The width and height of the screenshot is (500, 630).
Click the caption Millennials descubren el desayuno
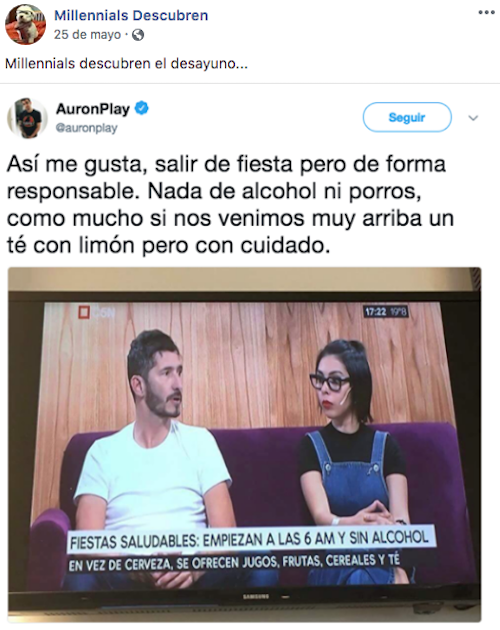coord(126,63)
